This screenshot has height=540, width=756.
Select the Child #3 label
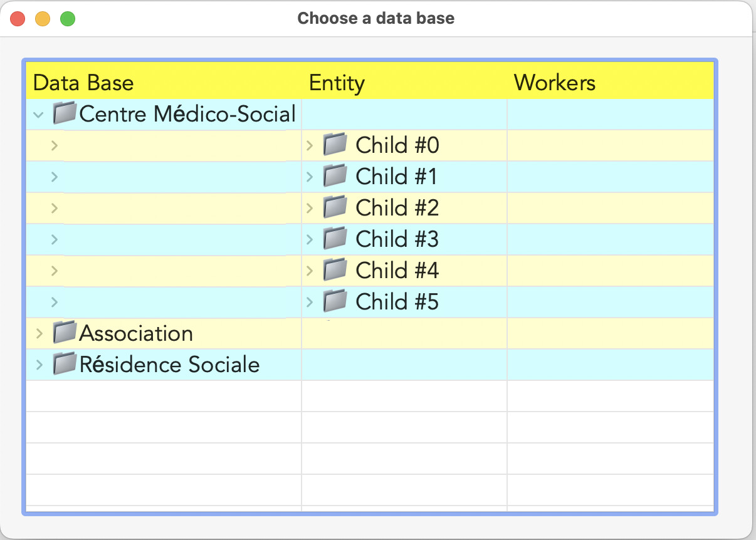click(397, 239)
